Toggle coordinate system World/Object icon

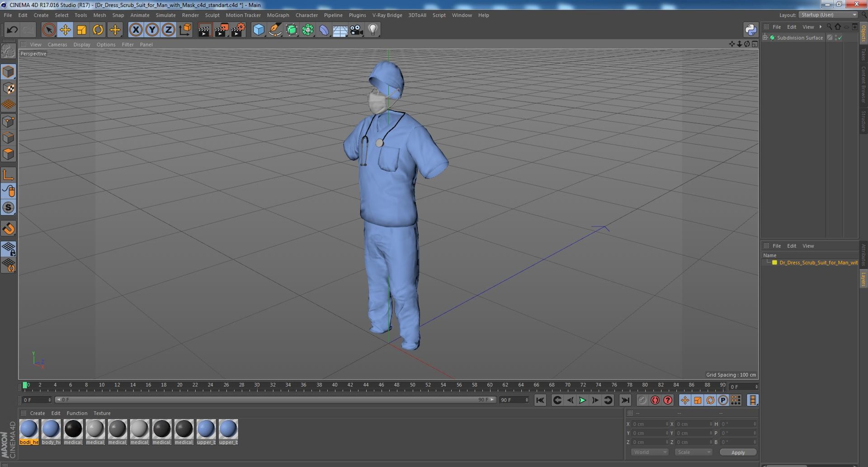point(185,30)
